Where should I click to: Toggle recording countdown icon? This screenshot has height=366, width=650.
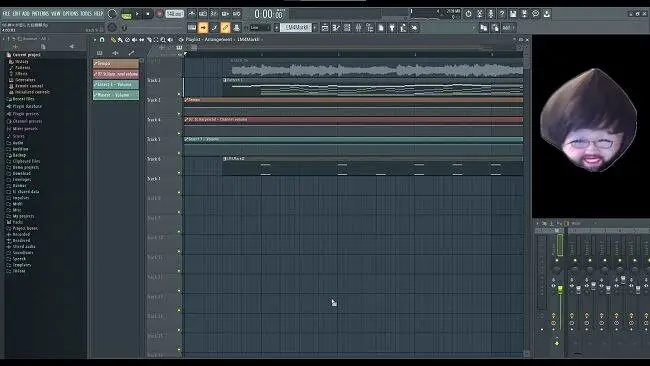point(214,14)
